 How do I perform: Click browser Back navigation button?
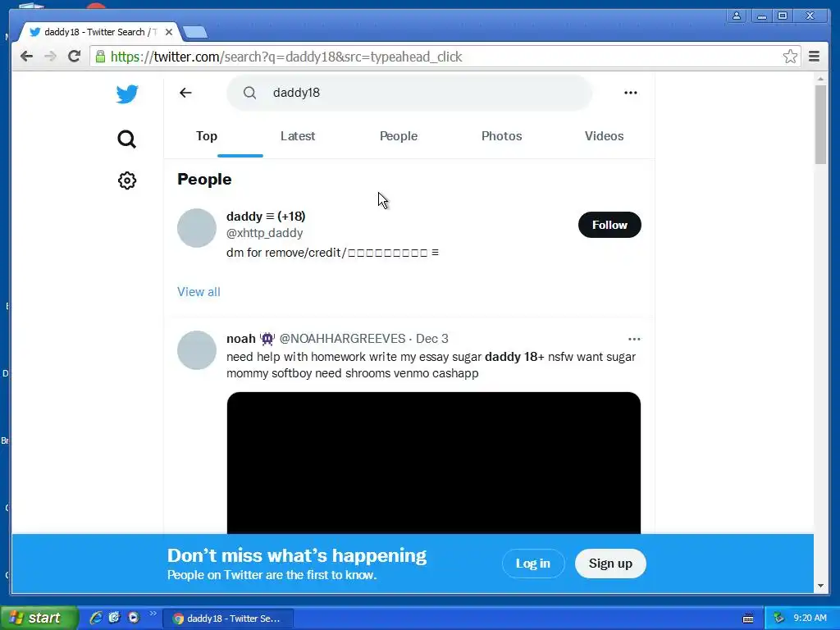pos(26,57)
